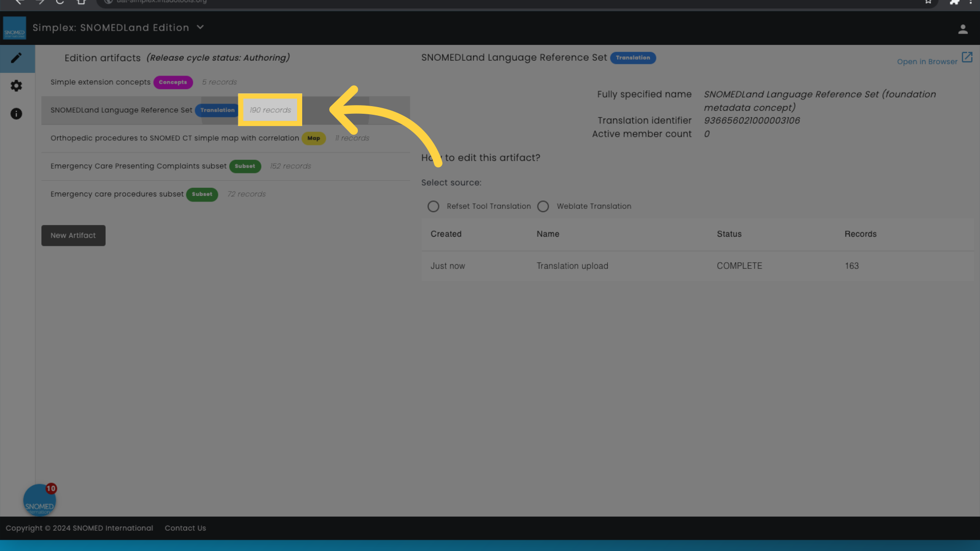Open Emergency care procedures subset
Viewport: 980px width, 551px height.
tap(225, 194)
